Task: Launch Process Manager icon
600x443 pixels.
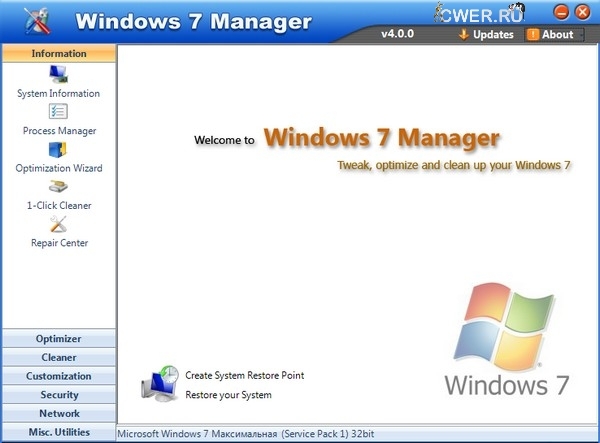Action: click(58, 112)
